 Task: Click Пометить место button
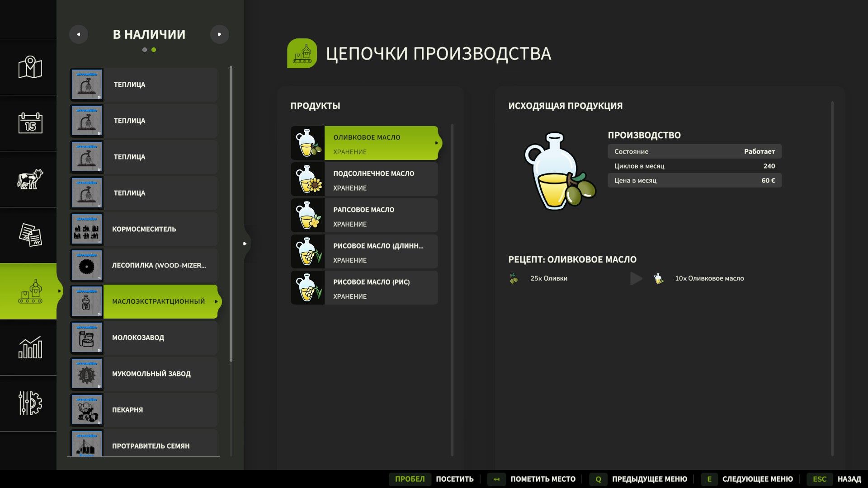click(x=532, y=479)
